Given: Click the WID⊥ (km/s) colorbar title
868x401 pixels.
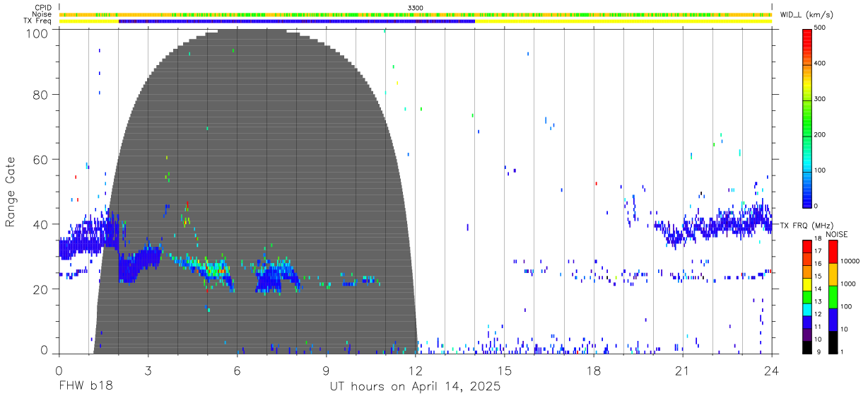Looking at the screenshot, I should click(x=808, y=15).
